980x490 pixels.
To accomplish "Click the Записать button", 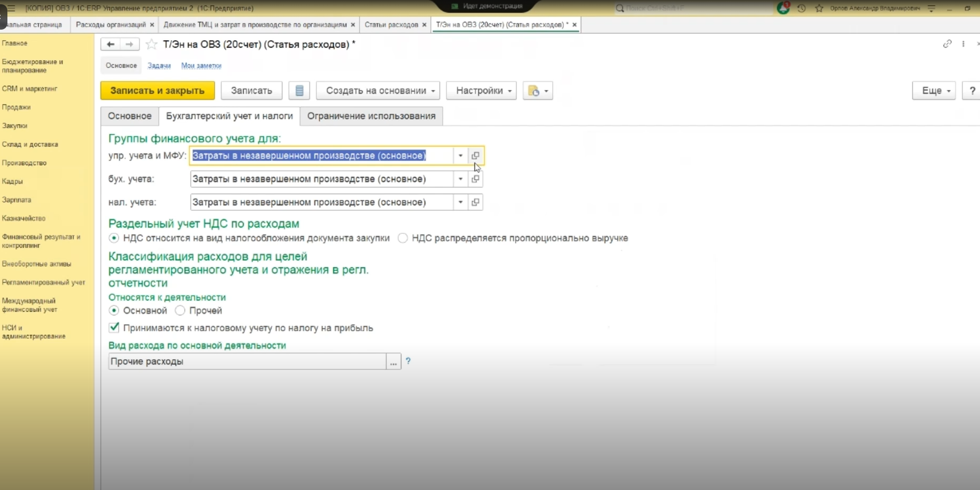I will pos(252,90).
